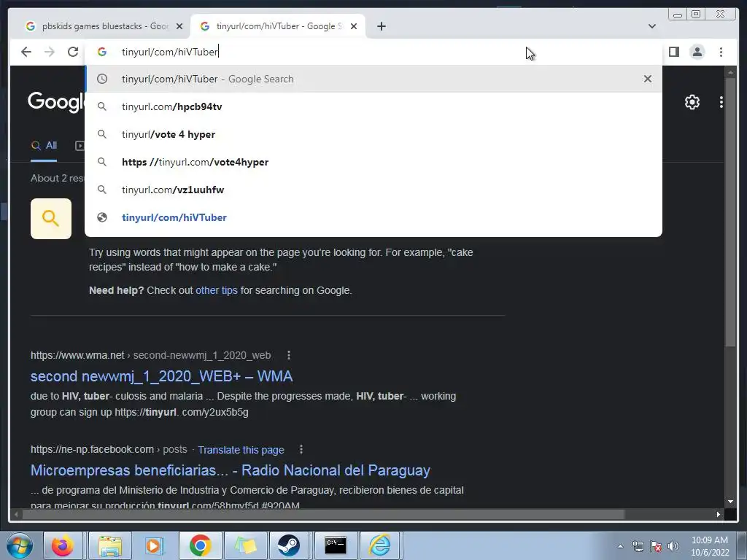The width and height of the screenshot is (747, 560).
Task: Open second newwmj_1_2020_WEB+ – WMA result
Action: tap(161, 376)
